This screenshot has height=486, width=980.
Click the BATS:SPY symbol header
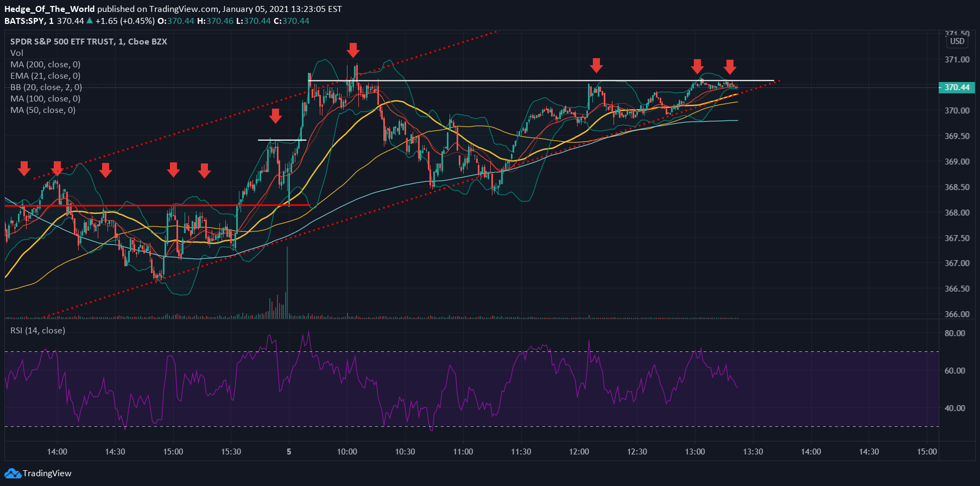26,21
